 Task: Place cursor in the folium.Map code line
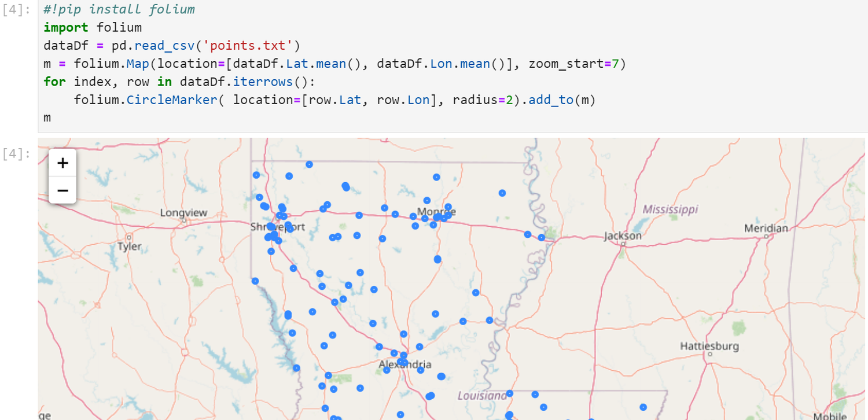335,64
